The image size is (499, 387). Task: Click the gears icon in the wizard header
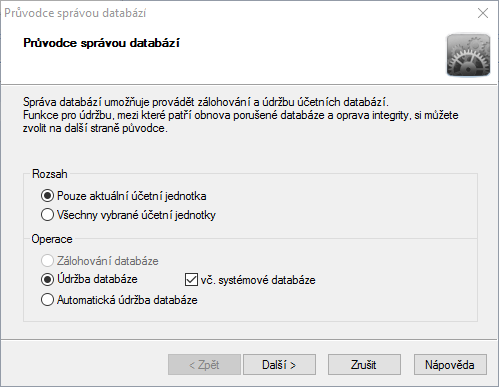pos(468,55)
